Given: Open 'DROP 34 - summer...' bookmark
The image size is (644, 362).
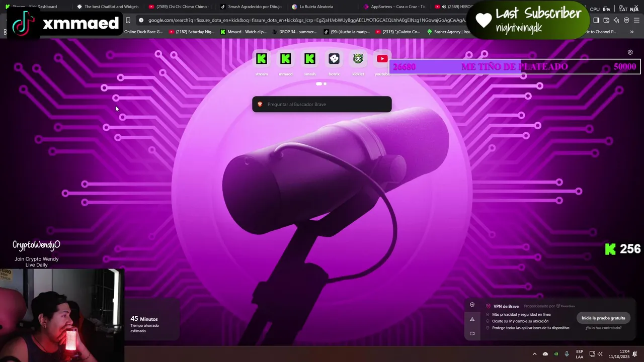Looking at the screenshot, I should pyautogui.click(x=294, y=32).
